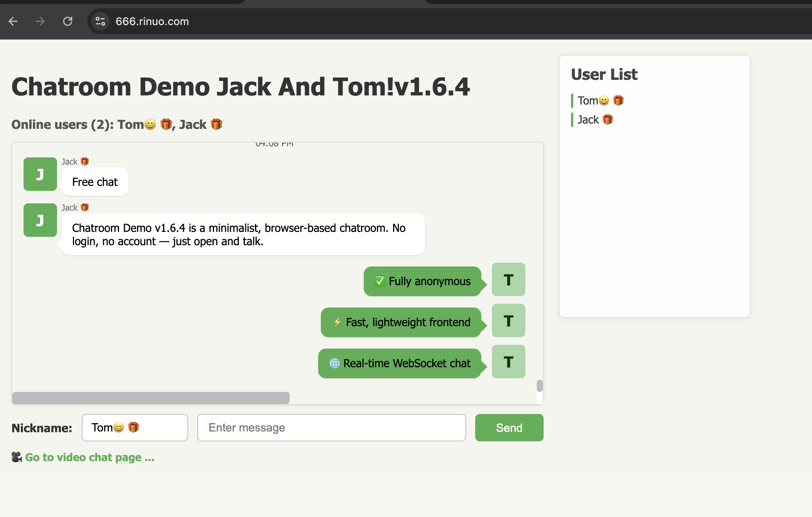Screen dimensions: 812x517
Task: Click the gift emoji after Jack in Online users
Action: (x=216, y=124)
